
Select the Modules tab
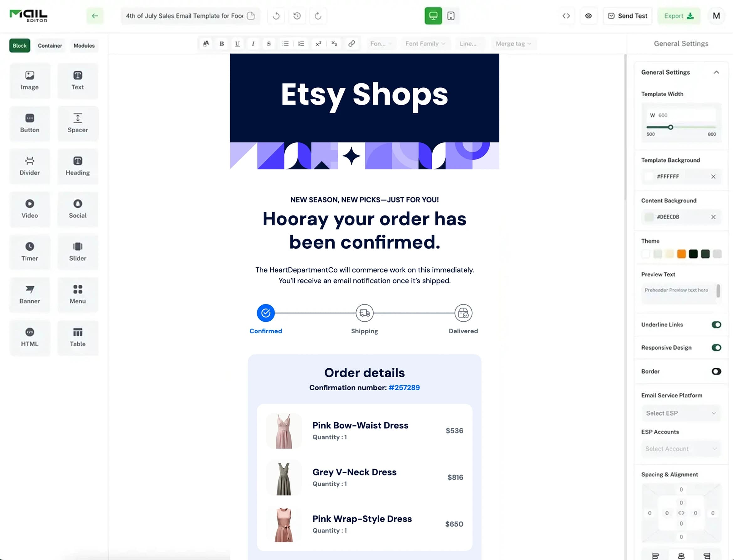tap(84, 46)
